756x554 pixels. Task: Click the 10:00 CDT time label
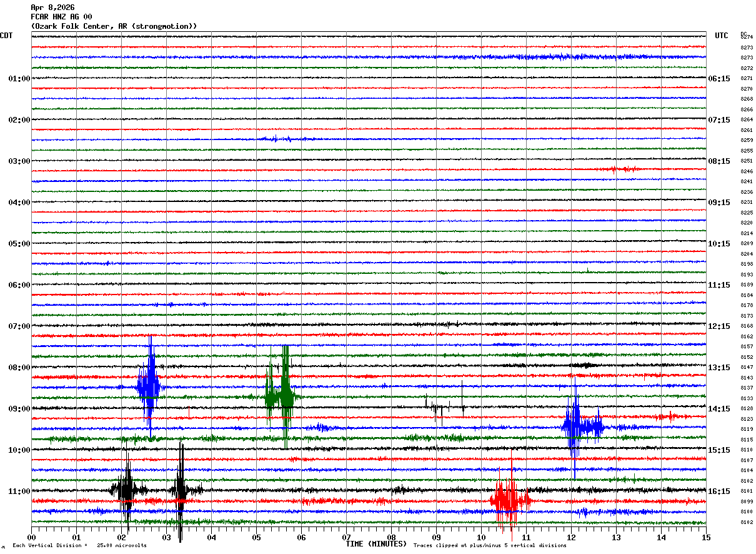pyautogui.click(x=19, y=450)
